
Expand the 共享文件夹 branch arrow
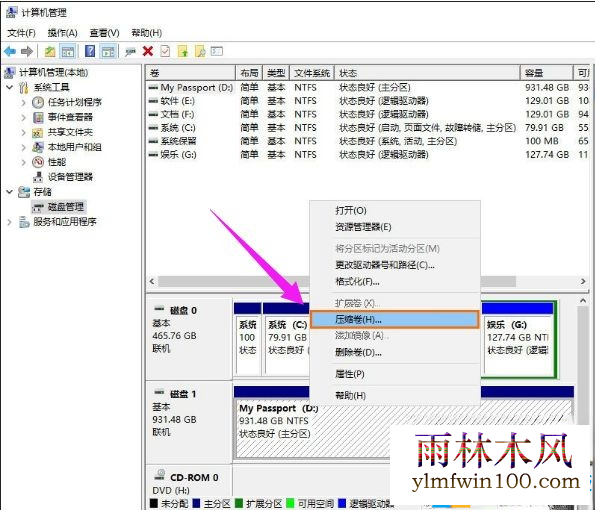(x=24, y=132)
